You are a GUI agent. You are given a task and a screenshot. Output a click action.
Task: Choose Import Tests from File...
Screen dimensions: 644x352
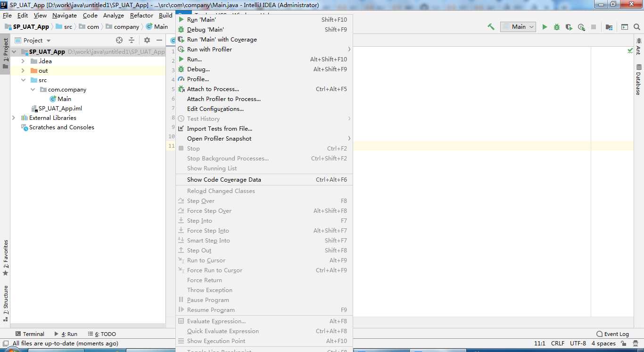[264, 128]
